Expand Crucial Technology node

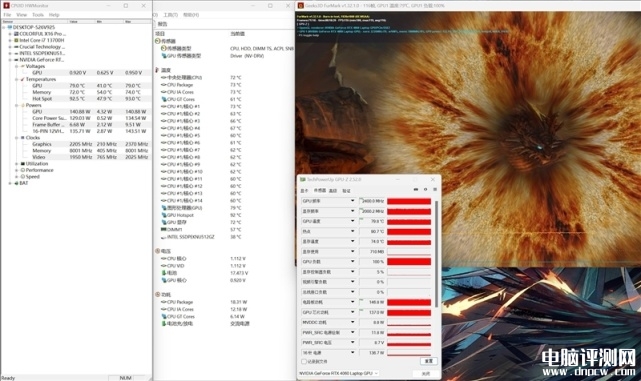pos(10,47)
